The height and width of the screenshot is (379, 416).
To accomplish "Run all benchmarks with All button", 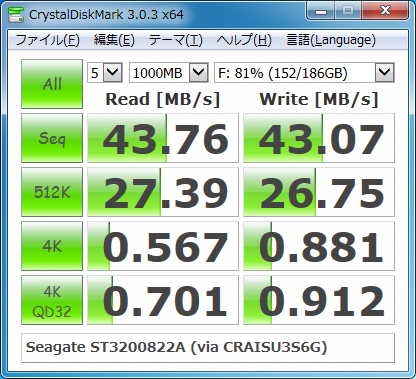I will point(52,84).
